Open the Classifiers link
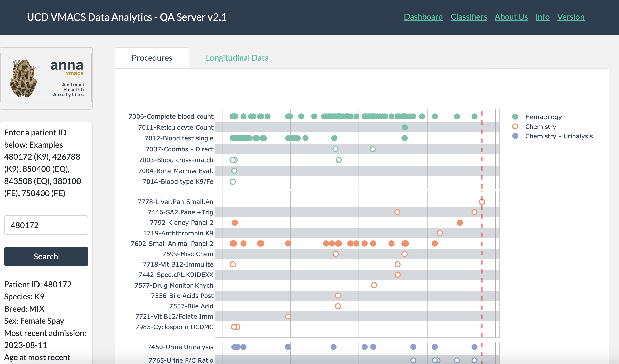The height and width of the screenshot is (364, 619). [469, 17]
